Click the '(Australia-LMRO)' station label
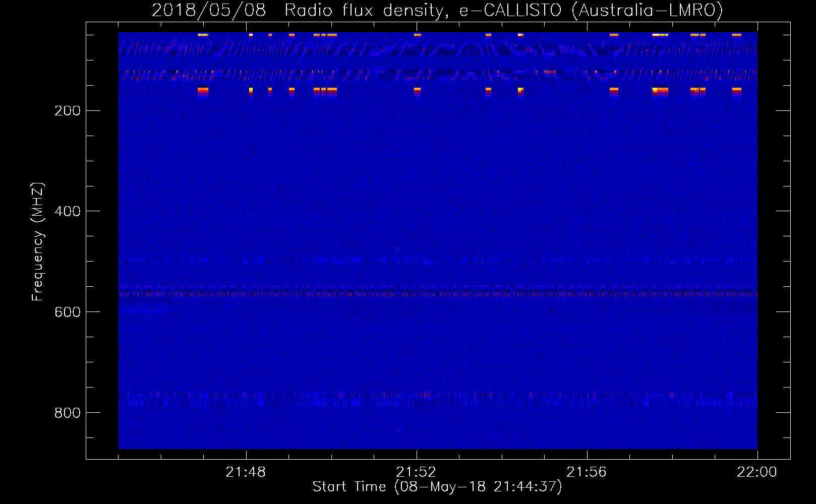Image resolution: width=816 pixels, height=504 pixels. 648,11
